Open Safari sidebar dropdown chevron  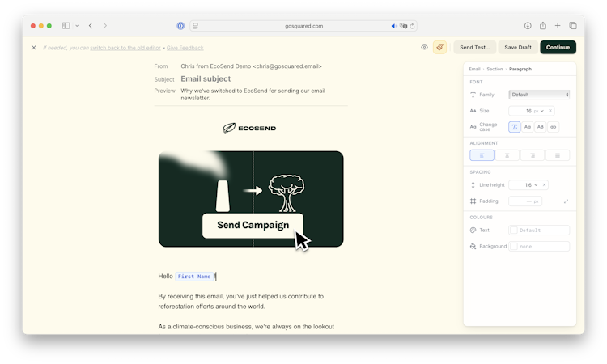tap(77, 26)
